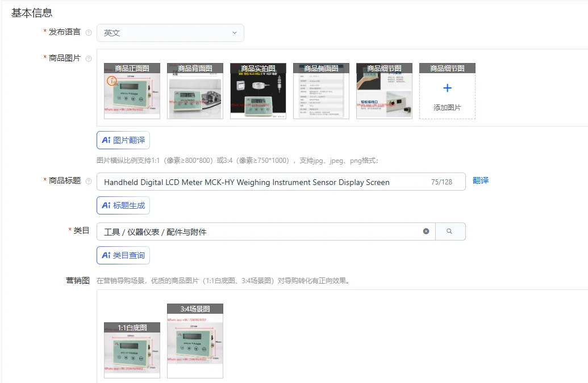
Task: Select the 商品正面图 thumbnail
Action: click(132, 91)
